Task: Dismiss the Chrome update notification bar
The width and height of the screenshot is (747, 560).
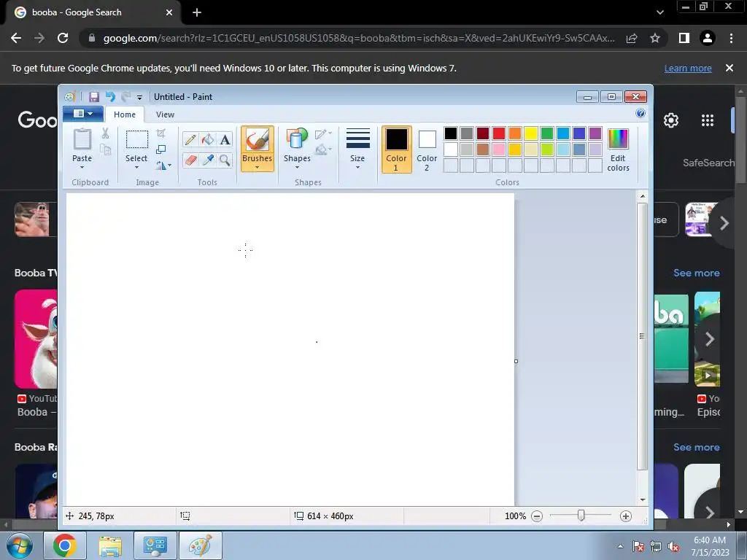Action: (729, 68)
